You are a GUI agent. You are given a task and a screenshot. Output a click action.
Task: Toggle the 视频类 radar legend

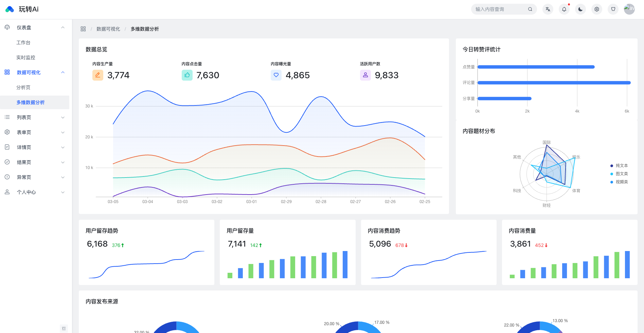point(619,182)
